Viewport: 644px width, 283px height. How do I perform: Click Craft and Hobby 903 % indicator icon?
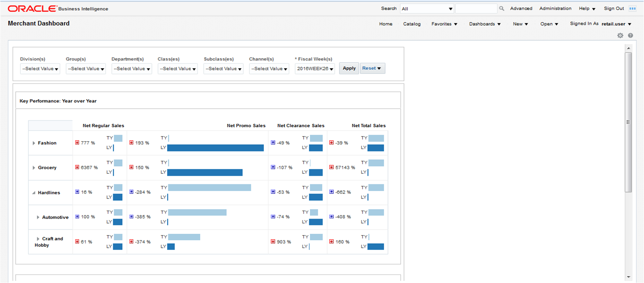tap(273, 241)
